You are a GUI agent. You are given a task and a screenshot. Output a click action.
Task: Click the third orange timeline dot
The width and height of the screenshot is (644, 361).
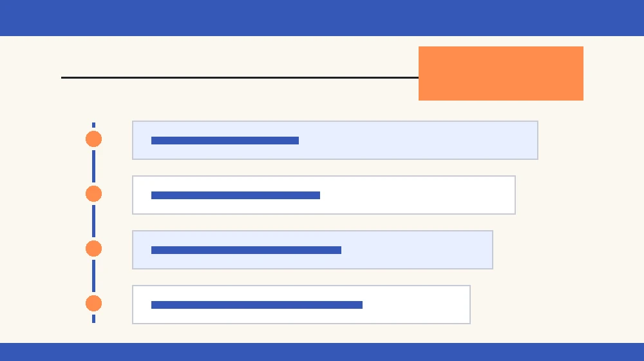pyautogui.click(x=93, y=248)
